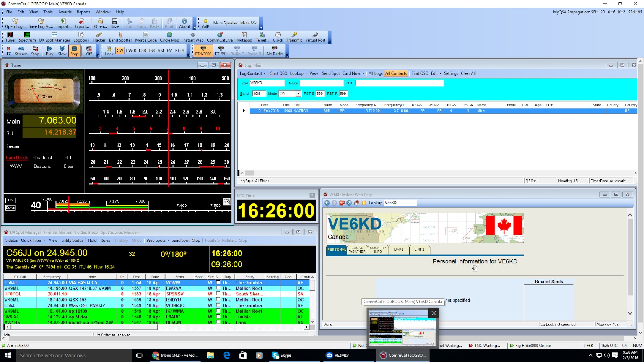Toggle Mute Mic

[x=249, y=23]
